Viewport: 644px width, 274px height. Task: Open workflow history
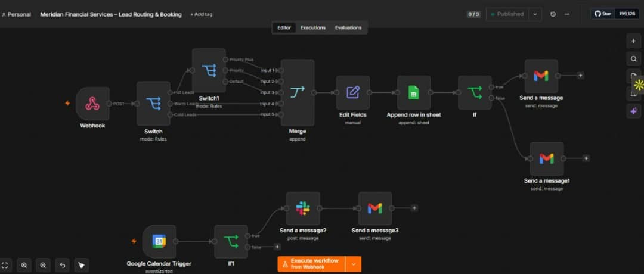point(553,14)
